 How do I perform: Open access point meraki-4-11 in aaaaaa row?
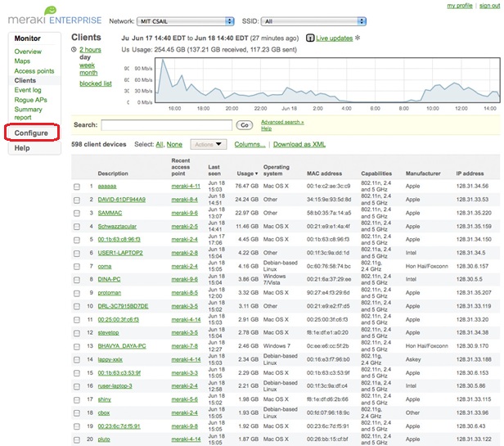pyautogui.click(x=186, y=187)
